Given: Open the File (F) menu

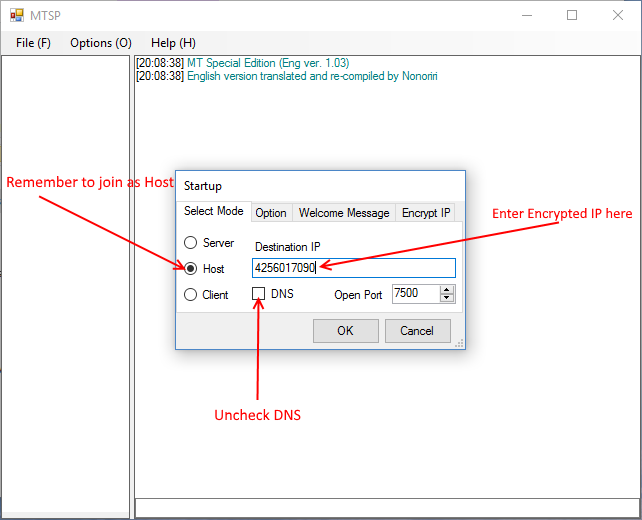Looking at the screenshot, I should pyautogui.click(x=33, y=43).
